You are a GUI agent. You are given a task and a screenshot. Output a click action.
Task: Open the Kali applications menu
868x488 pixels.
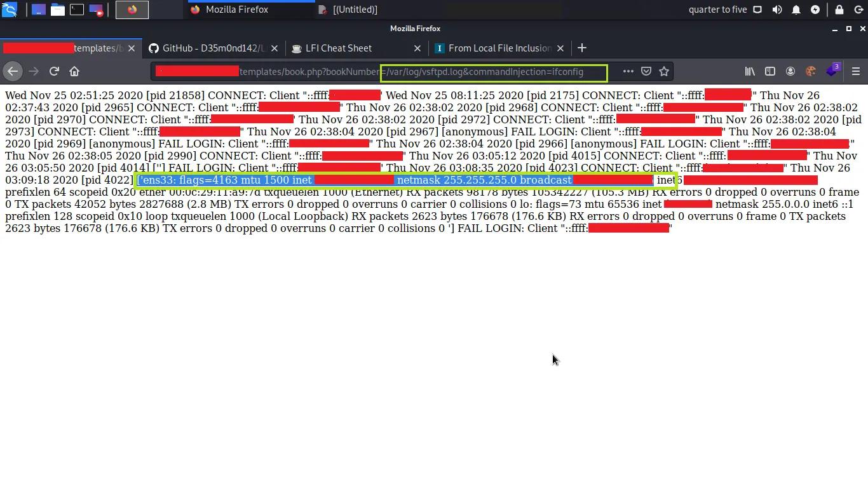pos(10,10)
